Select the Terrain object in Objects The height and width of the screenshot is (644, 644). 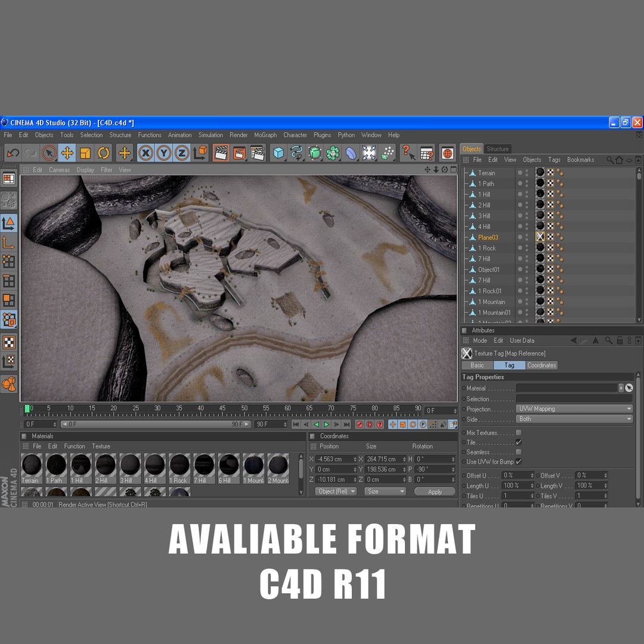click(x=487, y=173)
